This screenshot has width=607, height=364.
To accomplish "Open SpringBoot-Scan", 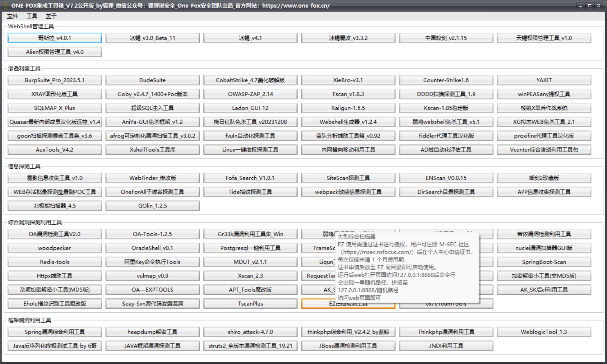I will pos(544,262).
